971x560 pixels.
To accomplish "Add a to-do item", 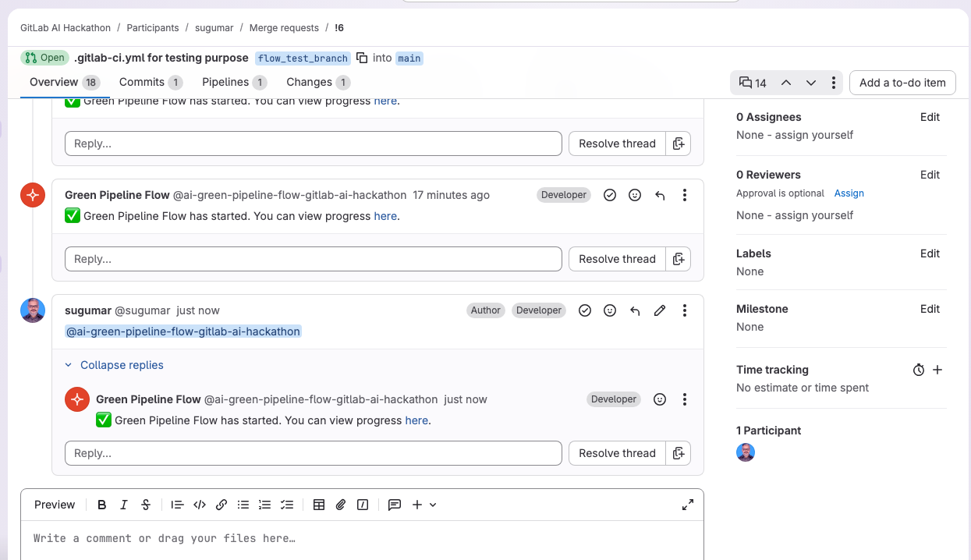I will coord(902,83).
